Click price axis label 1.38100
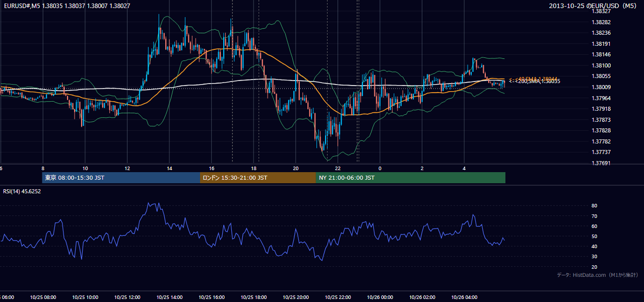Screen dimensions: 644x302 click(x=601, y=65)
